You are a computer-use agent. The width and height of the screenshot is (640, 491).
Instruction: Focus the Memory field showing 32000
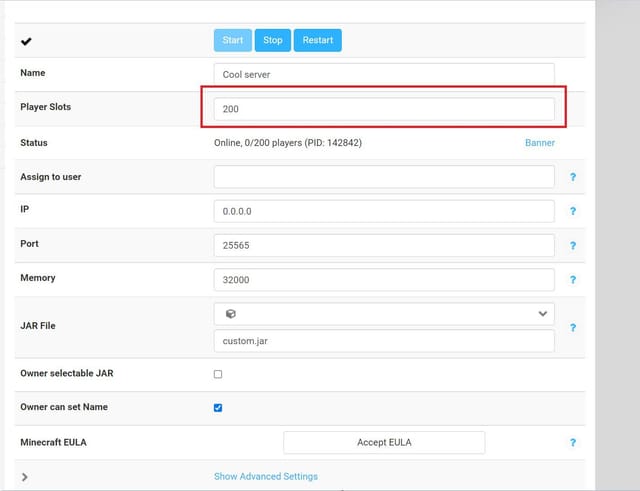point(384,280)
